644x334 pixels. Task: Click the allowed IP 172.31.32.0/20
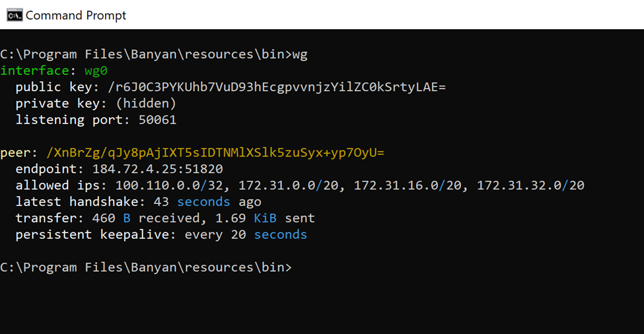click(530, 185)
